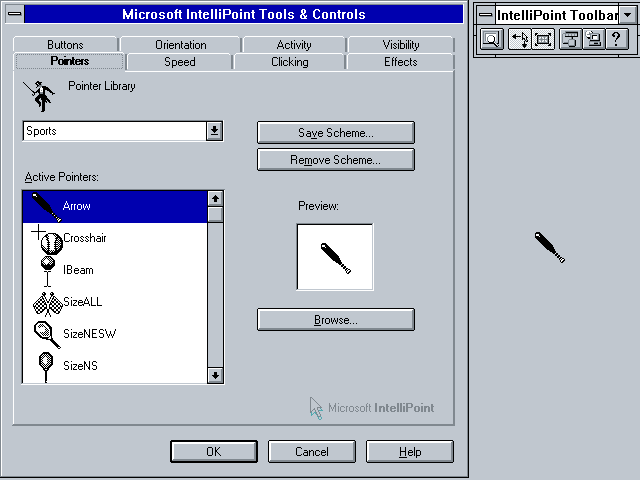Screen dimensions: 640x480
Task: Open Magnify tool in IntelliPoint Toolbar
Action: point(491,39)
